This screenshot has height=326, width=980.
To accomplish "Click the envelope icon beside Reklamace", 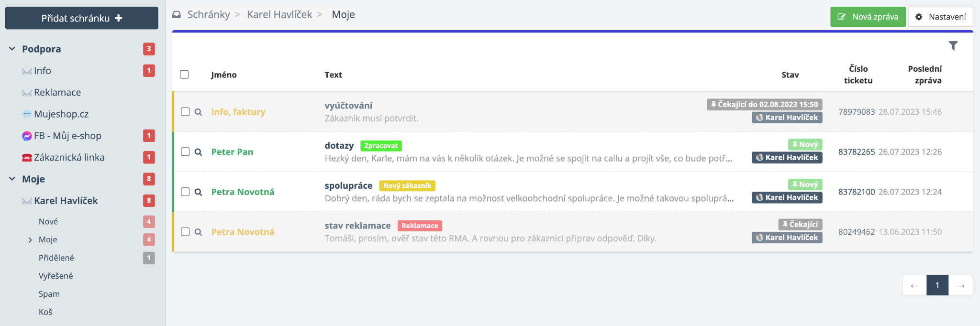I will [x=27, y=93].
